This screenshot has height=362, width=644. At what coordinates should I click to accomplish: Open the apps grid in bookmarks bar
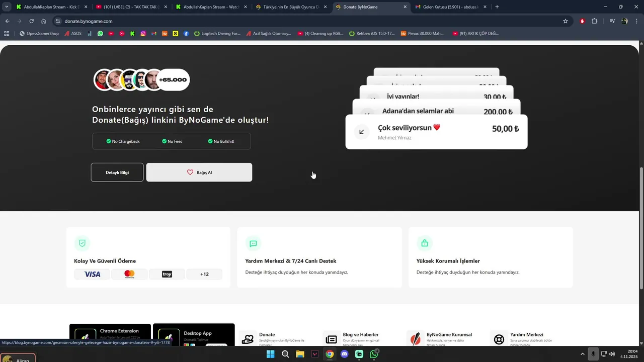pos(7,34)
